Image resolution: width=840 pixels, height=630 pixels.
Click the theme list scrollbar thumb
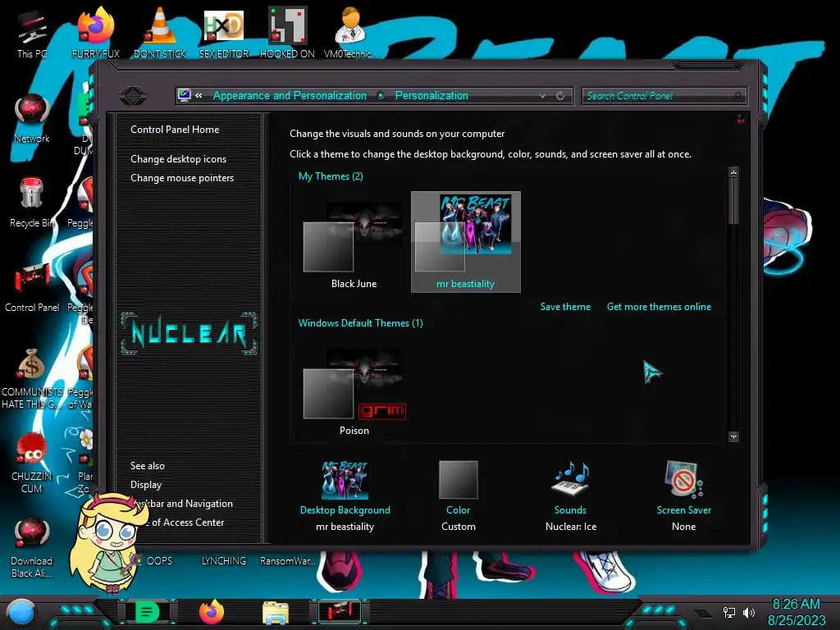pyautogui.click(x=734, y=201)
